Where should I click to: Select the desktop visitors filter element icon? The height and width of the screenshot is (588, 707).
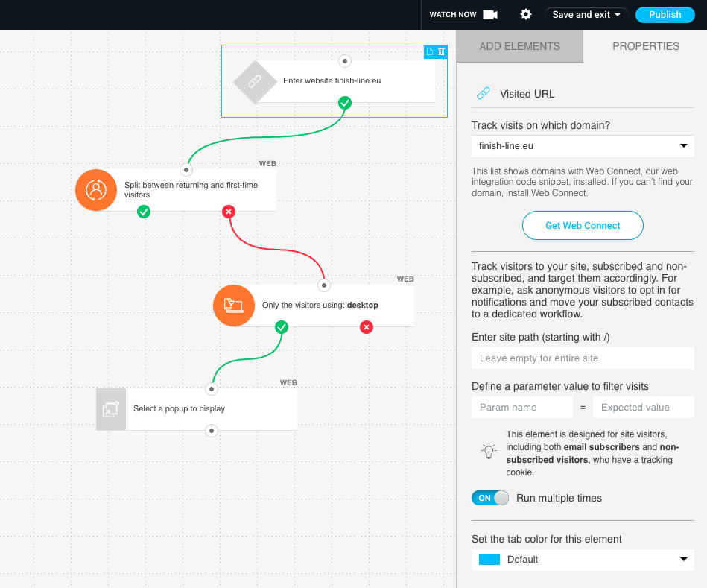(233, 306)
